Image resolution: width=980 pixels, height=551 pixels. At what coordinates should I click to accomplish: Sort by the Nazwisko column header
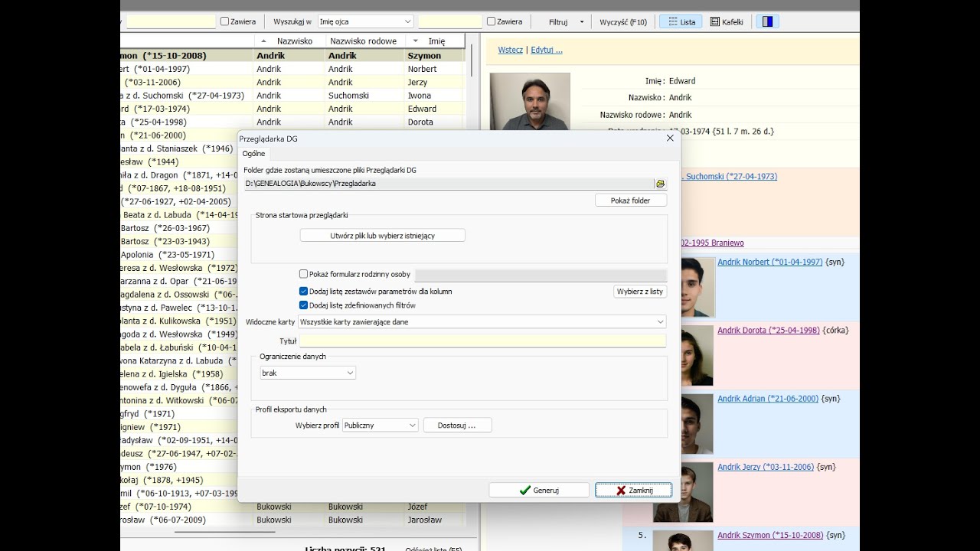(x=289, y=41)
